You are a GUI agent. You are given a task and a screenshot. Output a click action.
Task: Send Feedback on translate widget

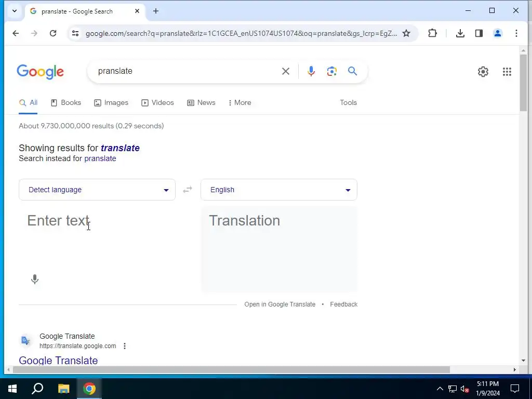(x=344, y=304)
